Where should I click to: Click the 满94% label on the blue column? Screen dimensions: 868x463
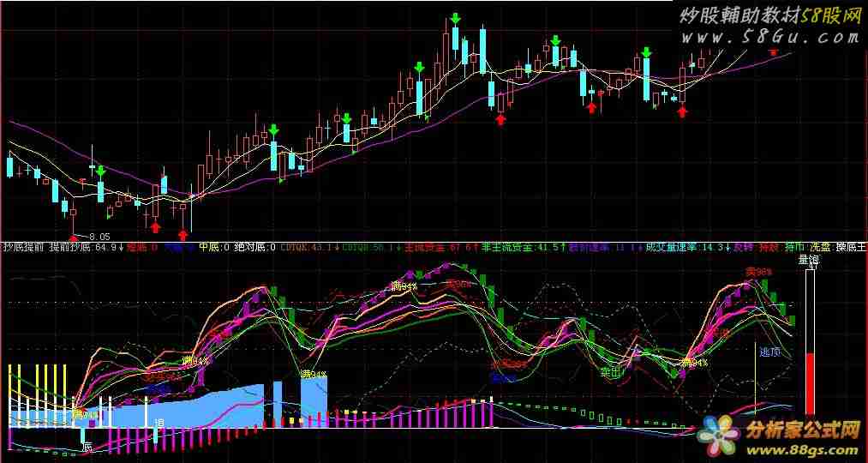(x=314, y=375)
